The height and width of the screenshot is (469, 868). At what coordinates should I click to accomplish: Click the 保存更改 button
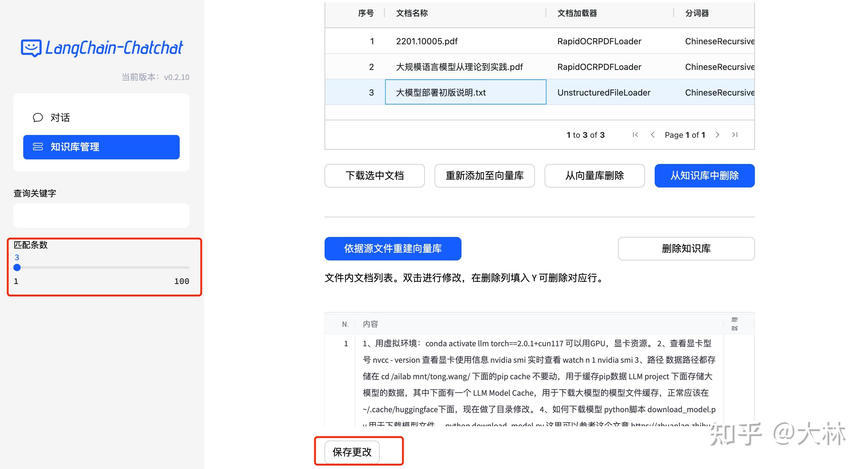[x=352, y=452]
